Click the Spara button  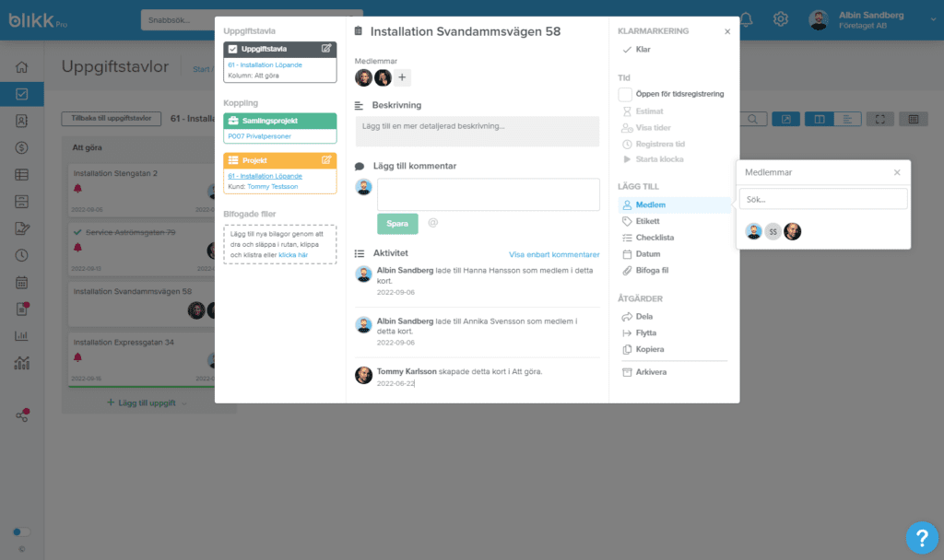coord(397,224)
